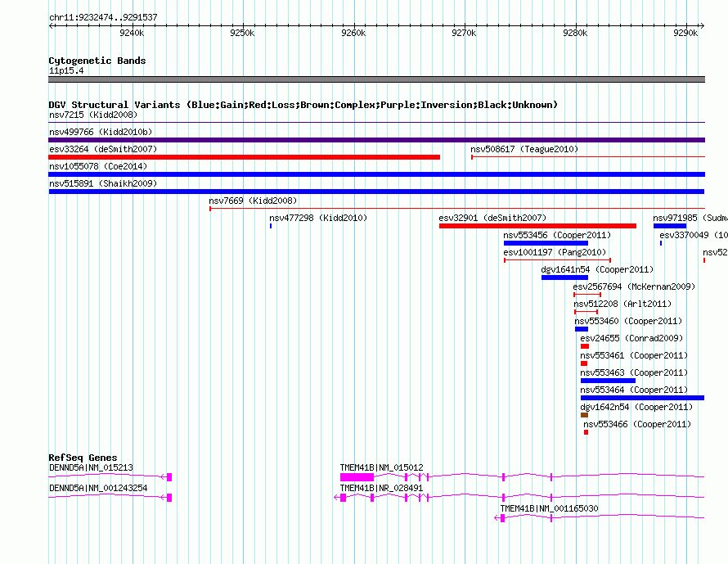The width and height of the screenshot is (728, 564).
Task: Select the nsv553460 short blue bar
Action: pyautogui.click(x=582, y=329)
